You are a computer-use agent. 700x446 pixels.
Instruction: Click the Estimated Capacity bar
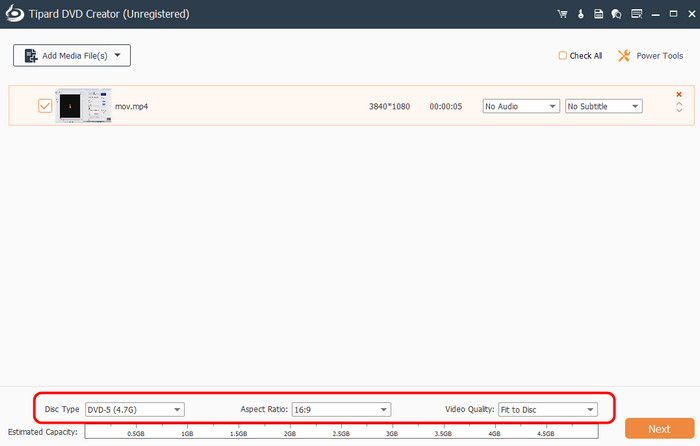point(342,431)
